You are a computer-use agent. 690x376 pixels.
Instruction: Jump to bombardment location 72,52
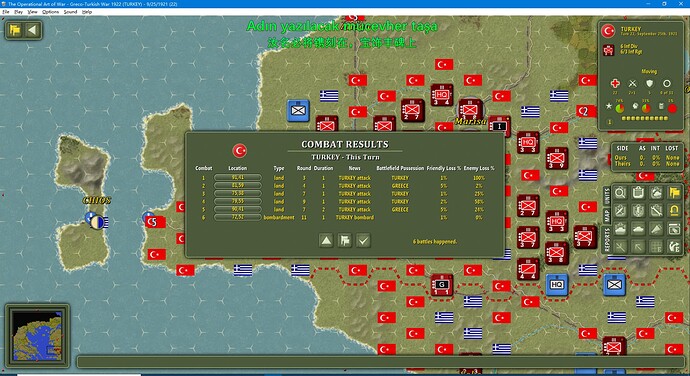coord(238,217)
